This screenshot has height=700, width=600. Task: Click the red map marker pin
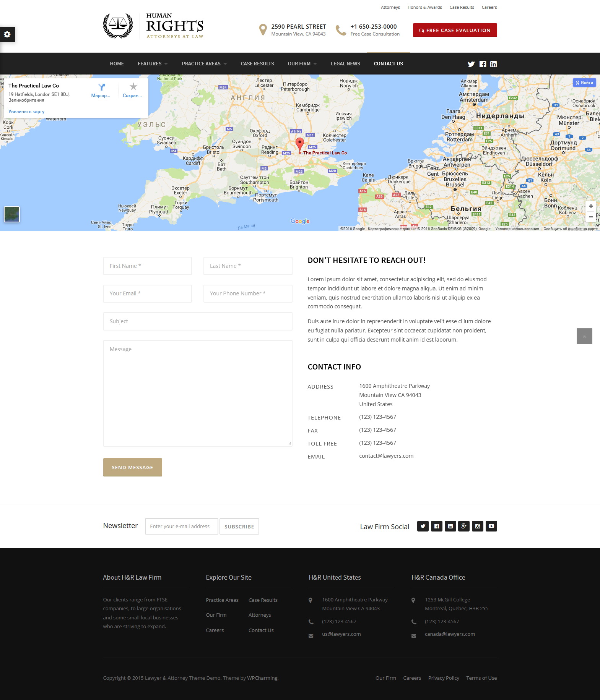300,145
